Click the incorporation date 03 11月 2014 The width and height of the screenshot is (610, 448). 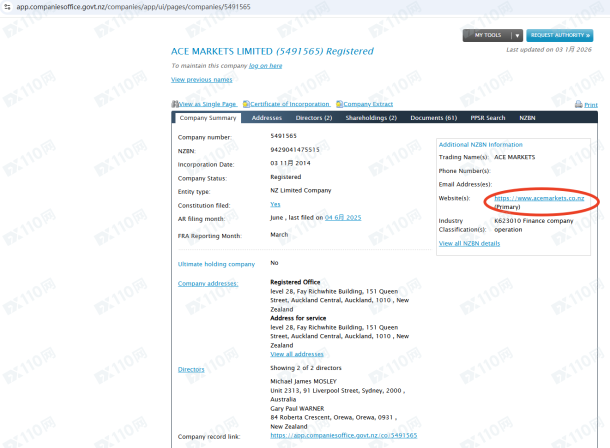pos(290,163)
